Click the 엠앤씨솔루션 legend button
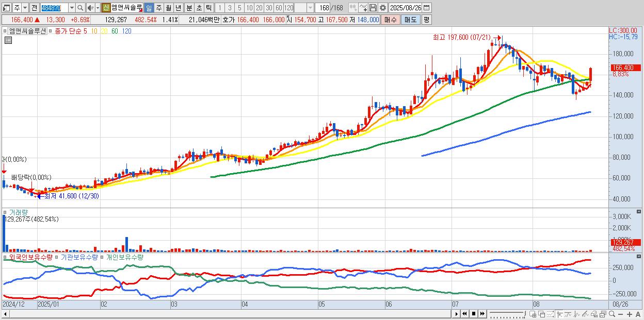The height and width of the screenshot is (320, 644). click(x=27, y=31)
